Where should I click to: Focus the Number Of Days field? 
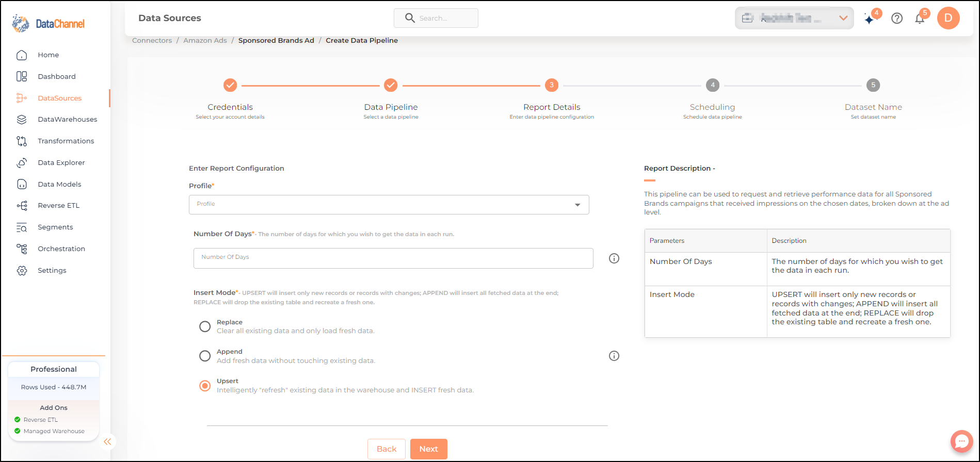click(x=393, y=258)
